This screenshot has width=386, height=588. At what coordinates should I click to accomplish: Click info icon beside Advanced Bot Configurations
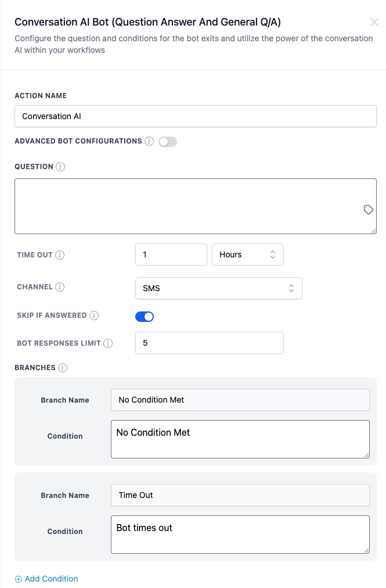click(149, 141)
